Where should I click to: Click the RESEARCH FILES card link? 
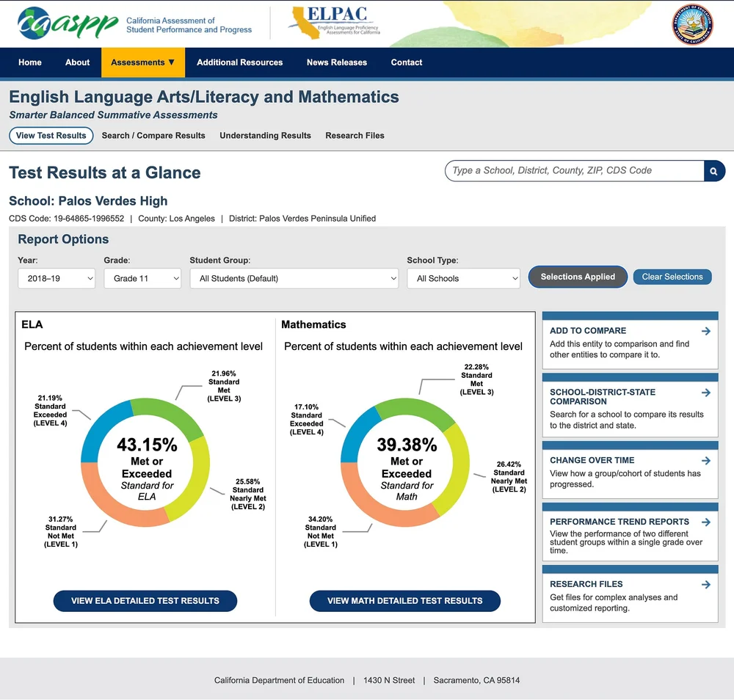(586, 584)
